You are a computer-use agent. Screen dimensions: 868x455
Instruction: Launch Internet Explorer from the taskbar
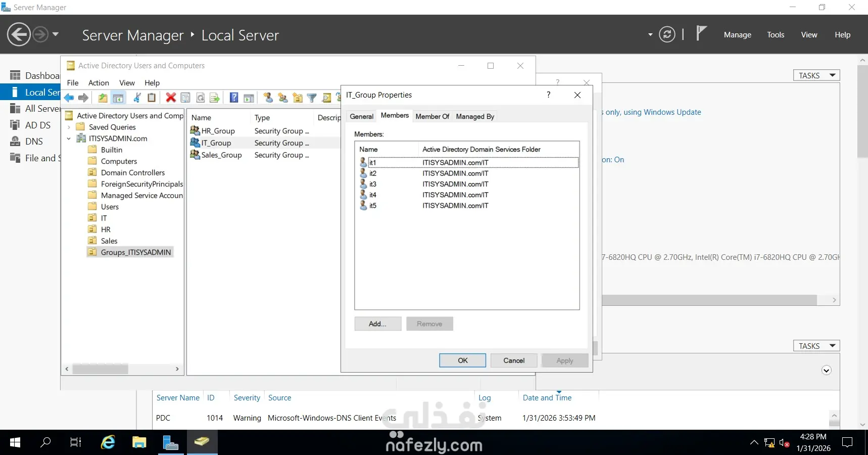coord(108,443)
